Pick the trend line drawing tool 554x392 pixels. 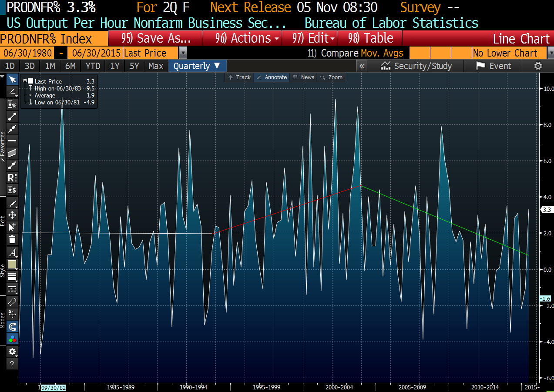pos(12,116)
